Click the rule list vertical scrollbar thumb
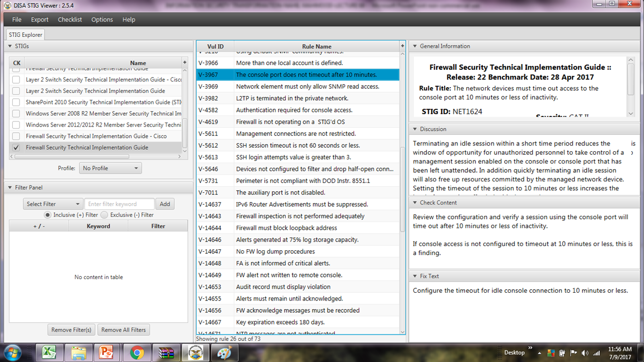644x362 pixels. tap(402, 191)
